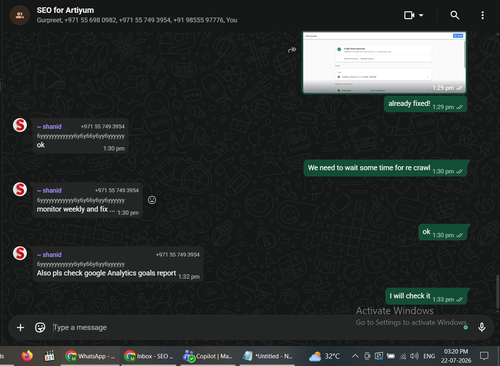Expand hidden system tray icons chevron

point(355,356)
